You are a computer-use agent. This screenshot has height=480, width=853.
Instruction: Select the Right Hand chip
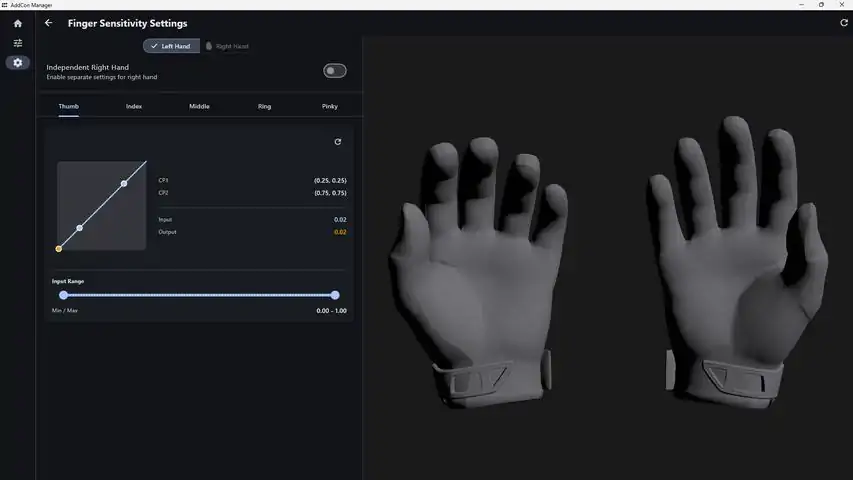tap(227, 46)
